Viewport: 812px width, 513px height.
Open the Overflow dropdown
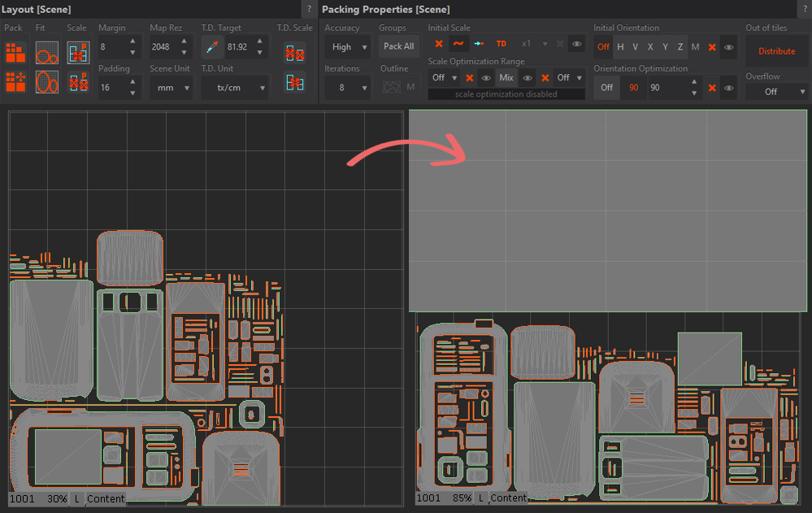point(775,92)
